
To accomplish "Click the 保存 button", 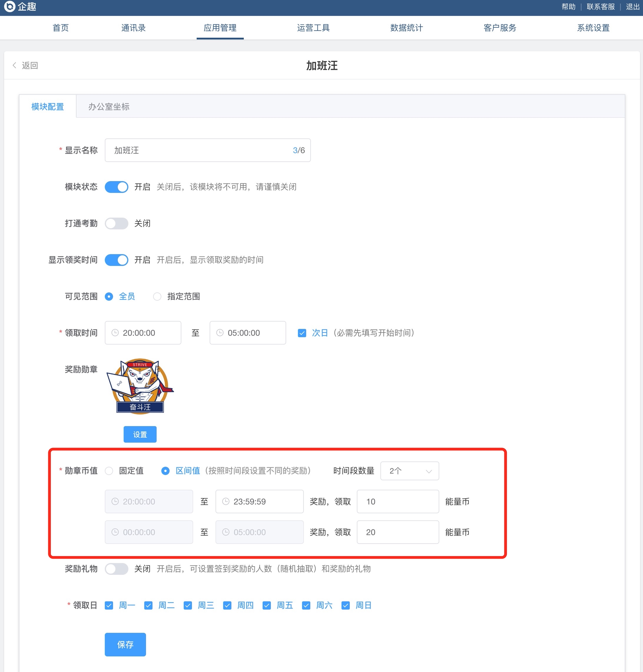I will point(125,645).
